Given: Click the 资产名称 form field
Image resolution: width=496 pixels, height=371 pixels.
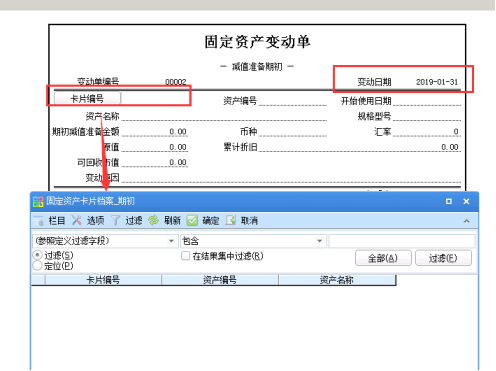Looking at the screenshot, I should [224, 116].
